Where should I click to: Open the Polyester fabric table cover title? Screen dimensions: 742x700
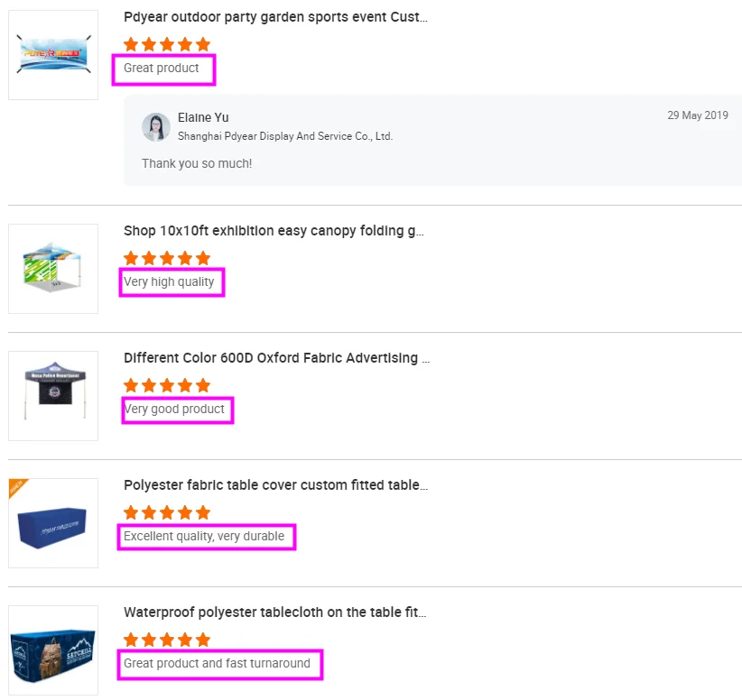click(275, 485)
